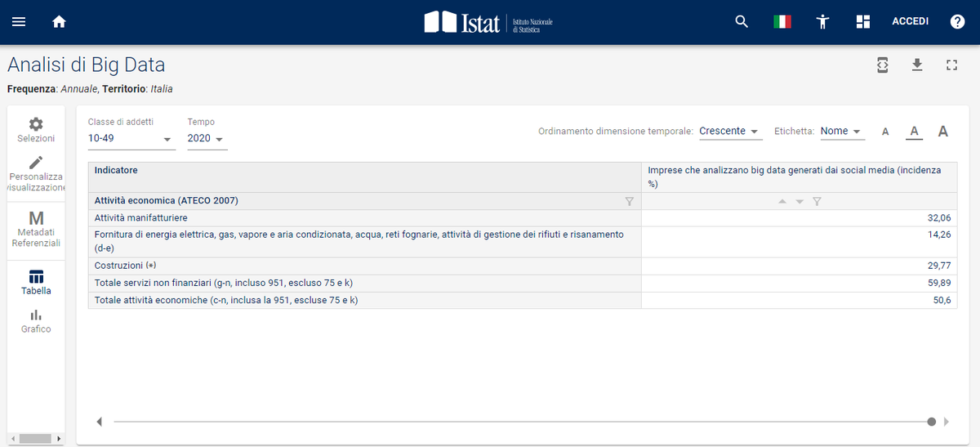Open Tempo year dropdown

[x=207, y=139]
